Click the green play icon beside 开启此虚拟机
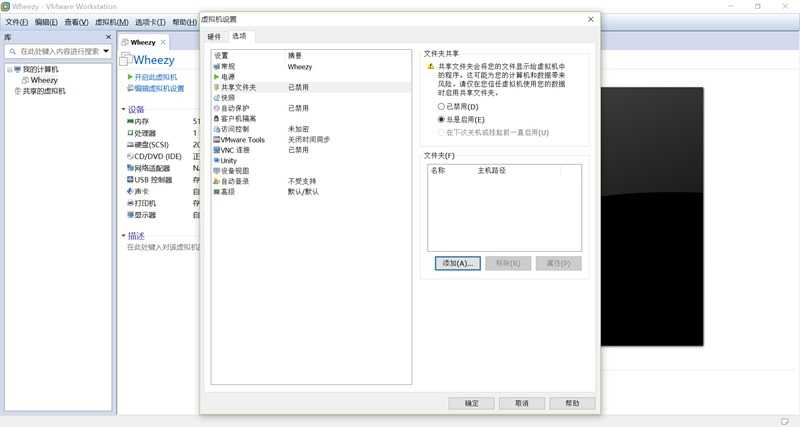This screenshot has width=800, height=427. coord(130,77)
